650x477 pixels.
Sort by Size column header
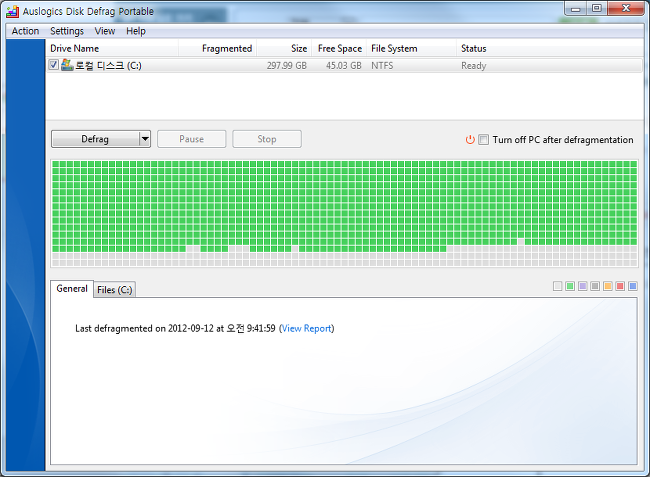click(x=284, y=48)
